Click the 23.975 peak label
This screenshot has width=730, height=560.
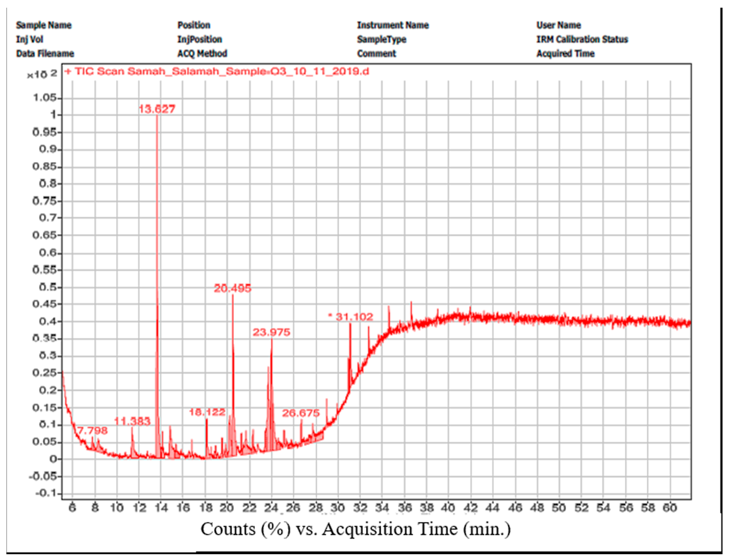pos(271,332)
